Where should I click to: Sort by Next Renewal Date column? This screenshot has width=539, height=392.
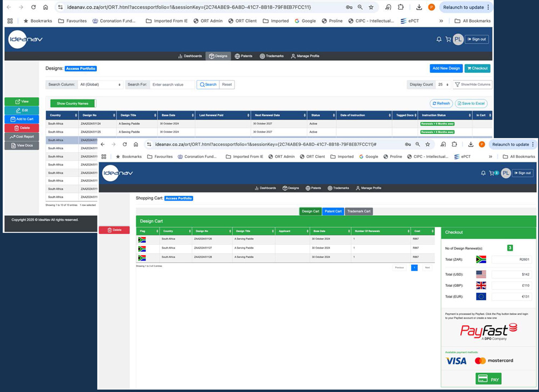(x=279, y=115)
